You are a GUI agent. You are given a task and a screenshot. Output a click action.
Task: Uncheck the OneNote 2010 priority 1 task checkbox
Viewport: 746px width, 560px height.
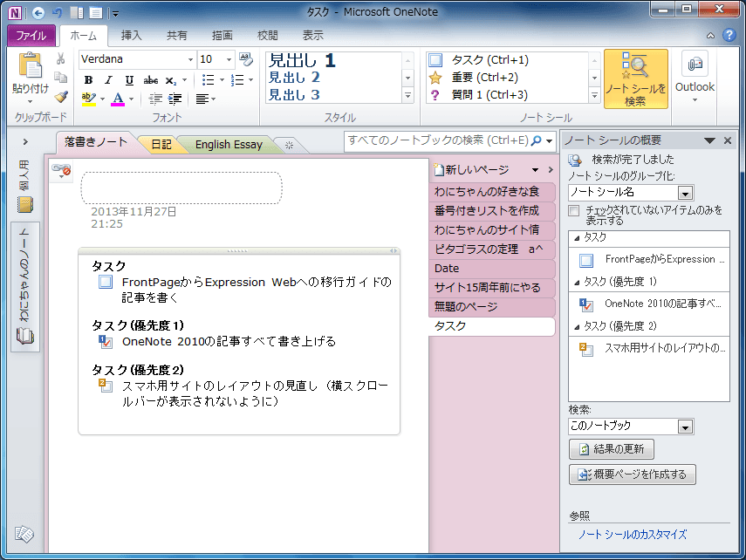coord(106,342)
